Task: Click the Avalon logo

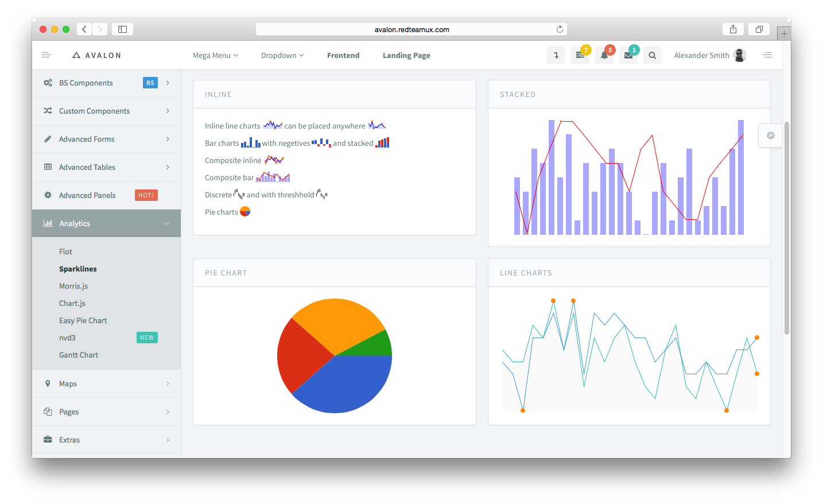Action: click(97, 55)
